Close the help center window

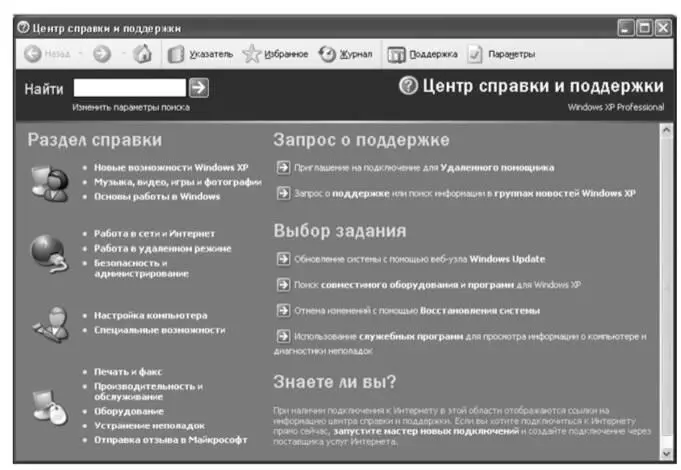pyautogui.click(x=663, y=28)
